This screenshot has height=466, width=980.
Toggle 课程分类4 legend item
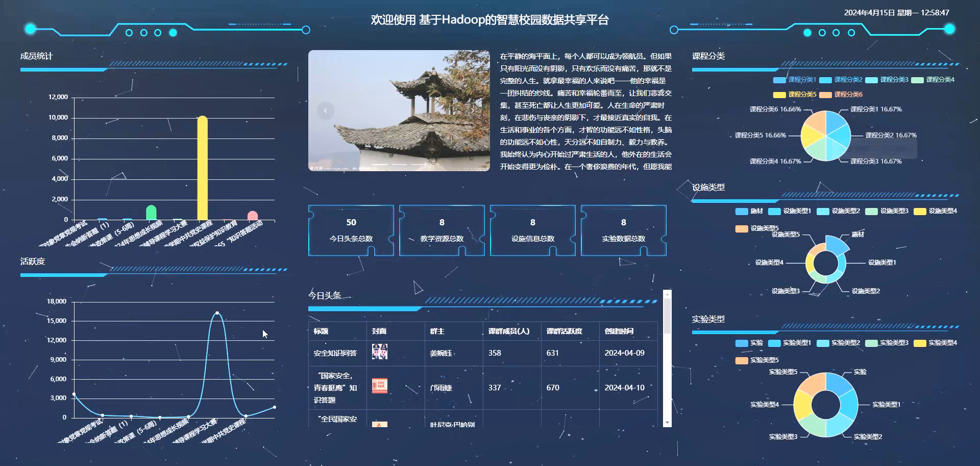(x=933, y=80)
